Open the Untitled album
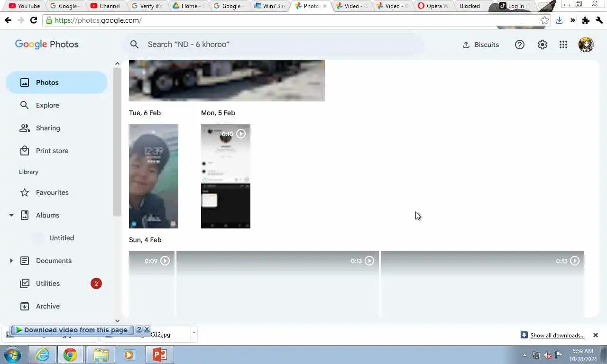The image size is (607, 364). pos(62,238)
